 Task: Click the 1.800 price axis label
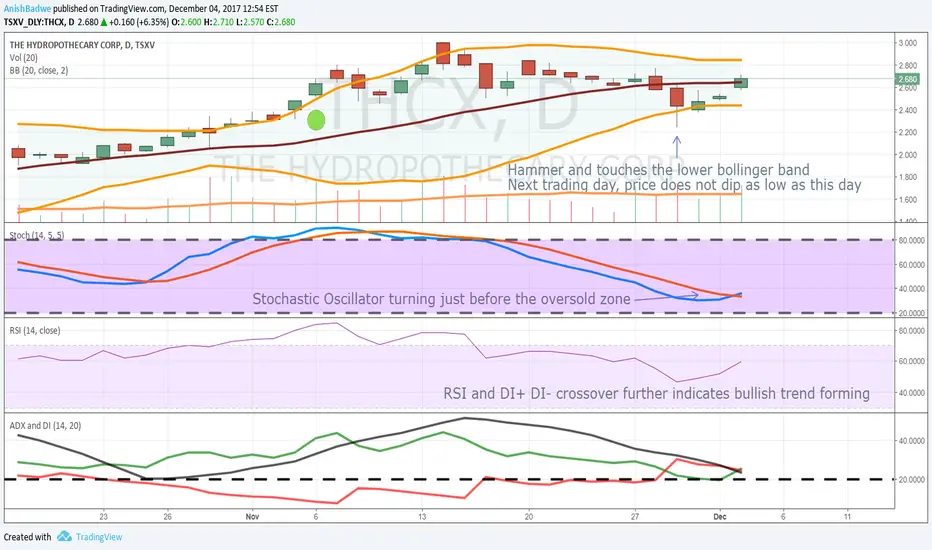click(907, 177)
